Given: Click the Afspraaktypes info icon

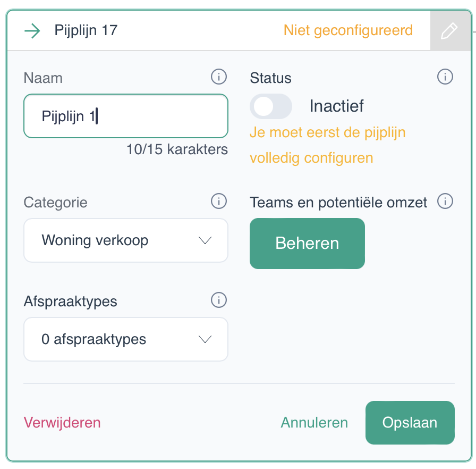Looking at the screenshot, I should point(218,300).
